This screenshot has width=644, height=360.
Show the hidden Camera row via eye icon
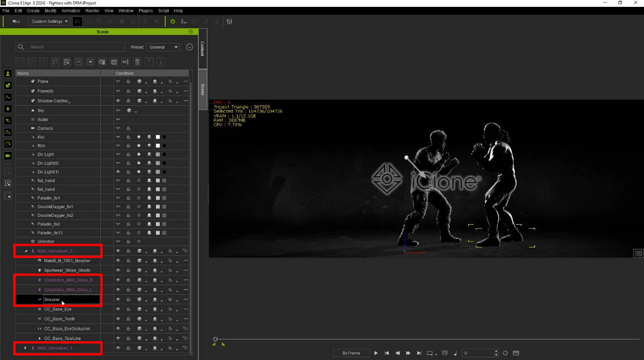(x=118, y=129)
